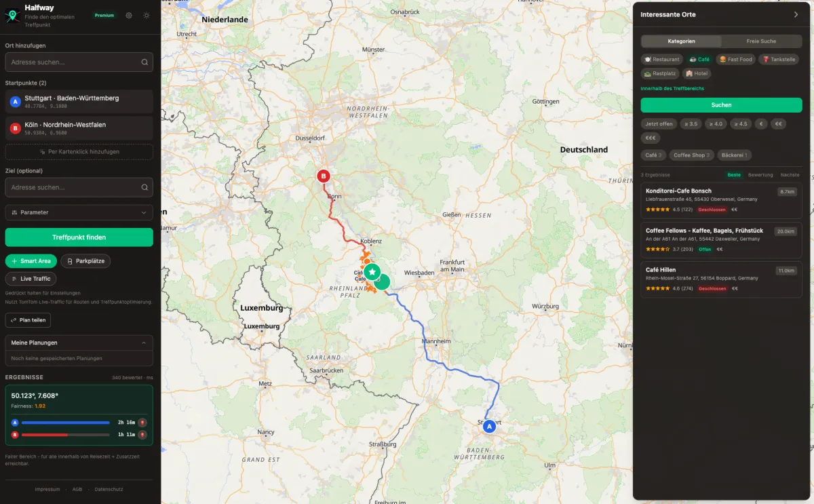Open settings via the gear icon

pos(129,15)
